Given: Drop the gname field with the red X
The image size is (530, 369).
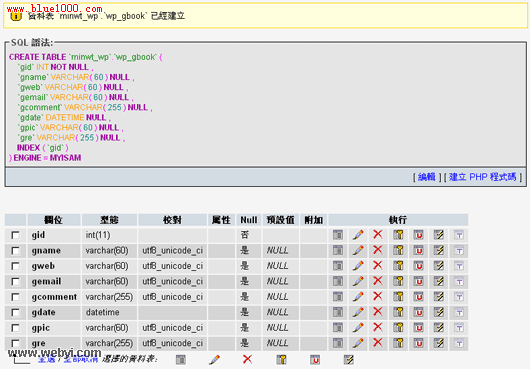Looking at the screenshot, I should pos(378,250).
